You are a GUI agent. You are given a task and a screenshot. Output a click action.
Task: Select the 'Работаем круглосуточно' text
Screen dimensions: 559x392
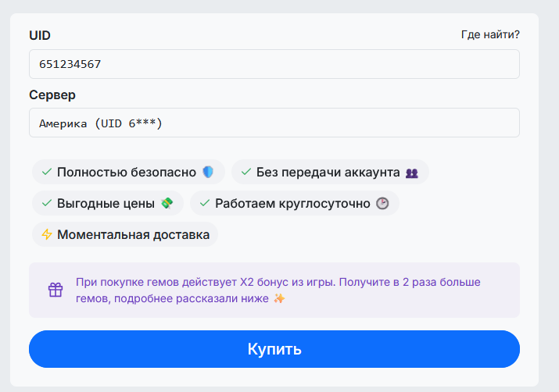(x=292, y=204)
